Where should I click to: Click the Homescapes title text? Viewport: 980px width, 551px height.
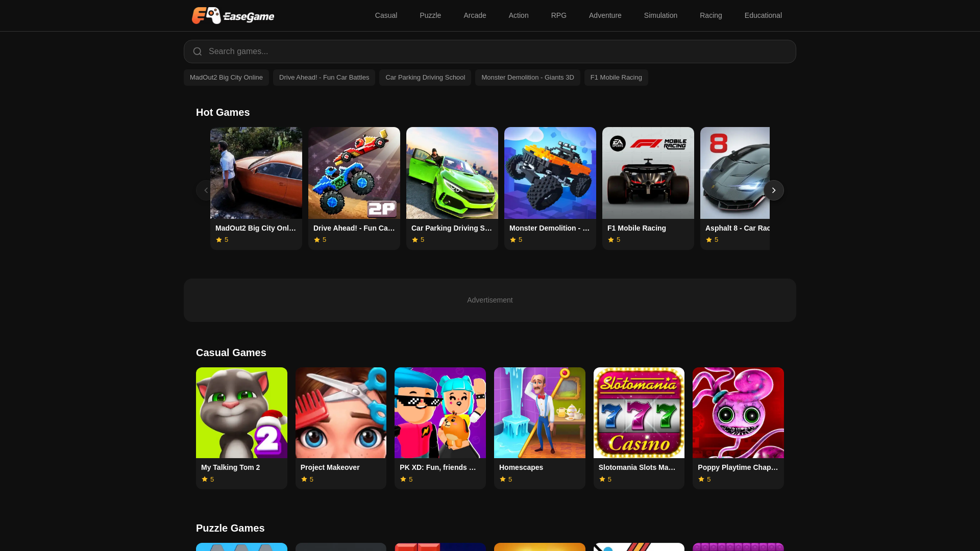click(521, 467)
